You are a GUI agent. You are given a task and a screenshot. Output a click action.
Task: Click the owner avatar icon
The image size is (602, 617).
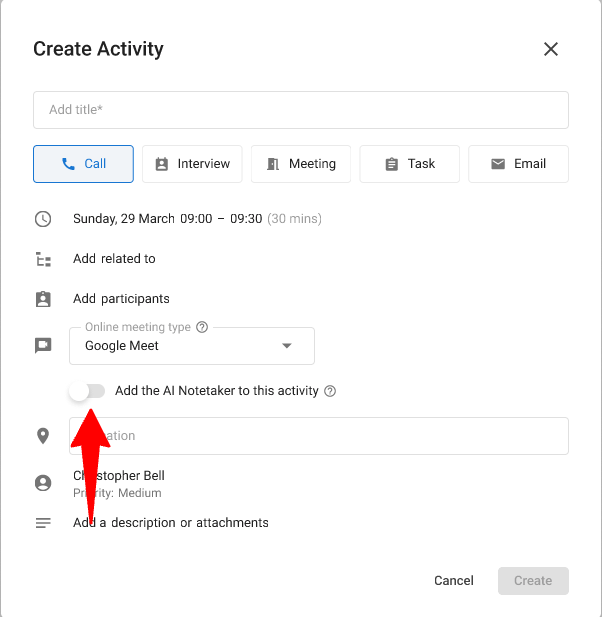[43, 483]
